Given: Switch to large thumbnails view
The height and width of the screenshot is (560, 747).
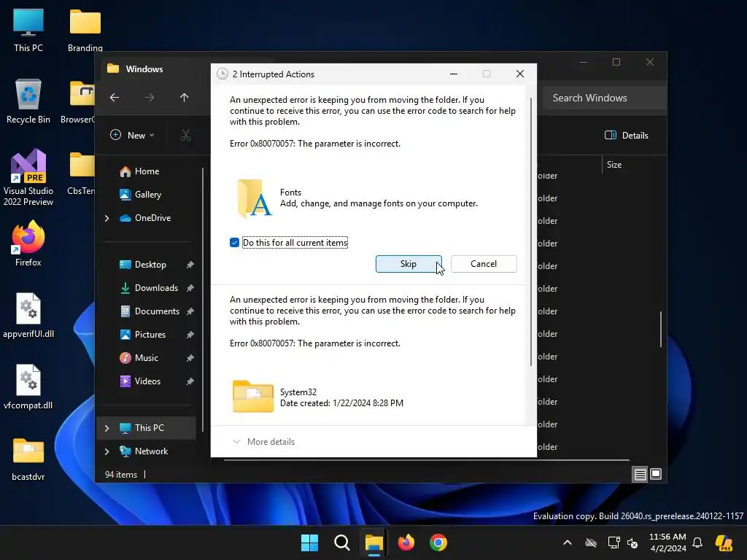Looking at the screenshot, I should click(656, 474).
